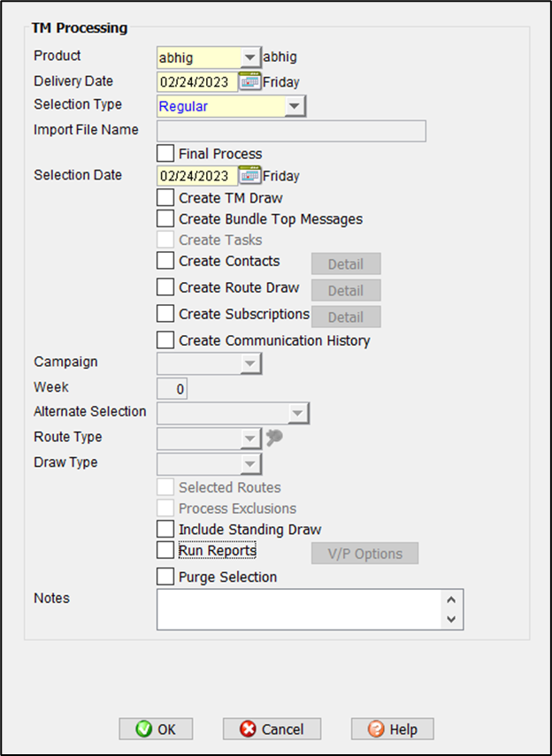Click the Cancel button
552x756 pixels.
pyautogui.click(x=272, y=729)
